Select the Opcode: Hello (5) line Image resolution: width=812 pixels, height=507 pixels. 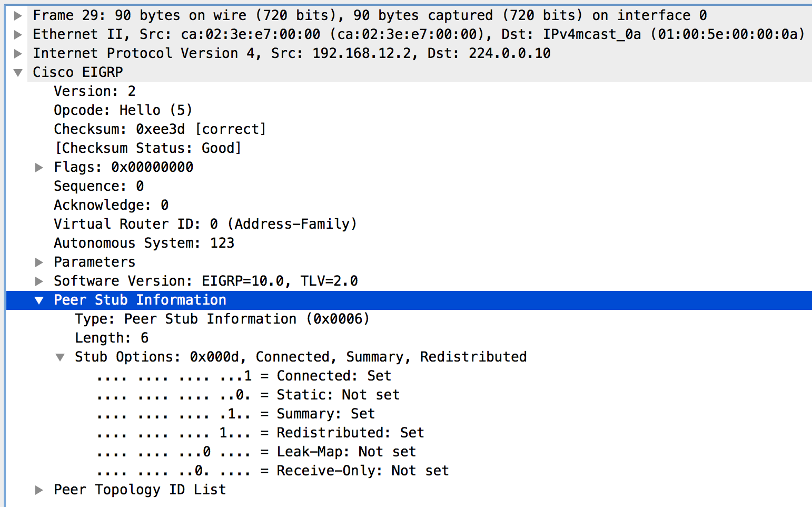pos(123,110)
